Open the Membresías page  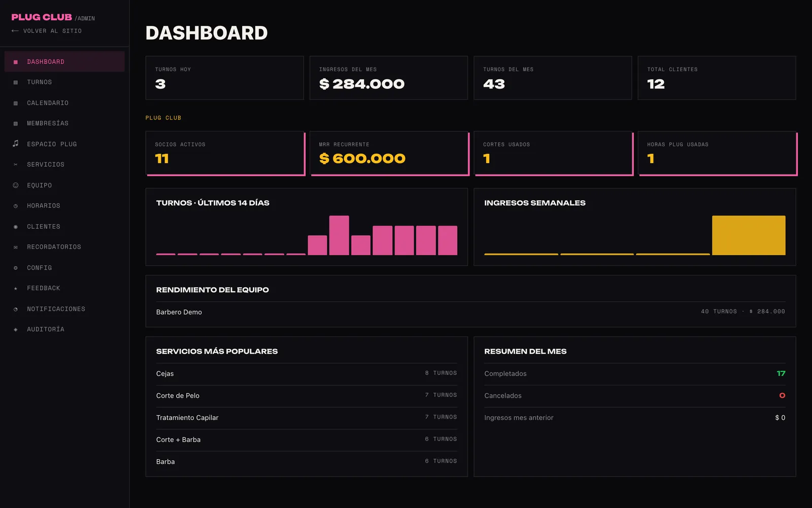coord(64,123)
